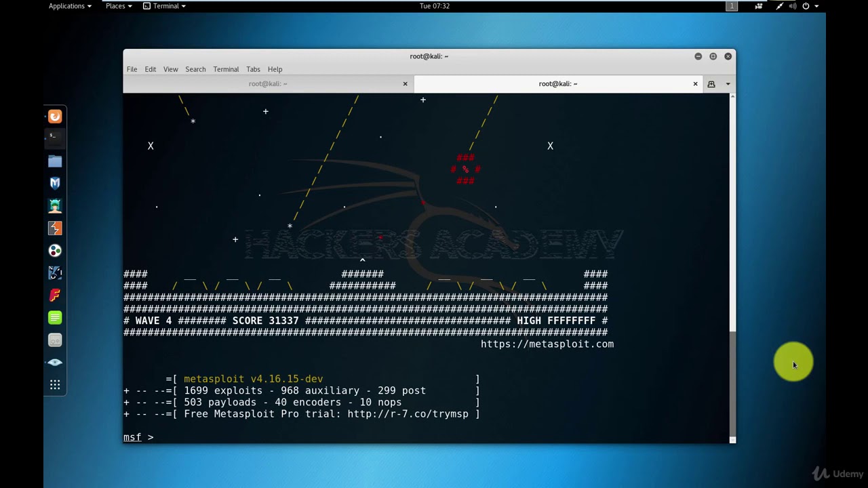
Task: Launch Armitage from the dock
Action: (55, 205)
